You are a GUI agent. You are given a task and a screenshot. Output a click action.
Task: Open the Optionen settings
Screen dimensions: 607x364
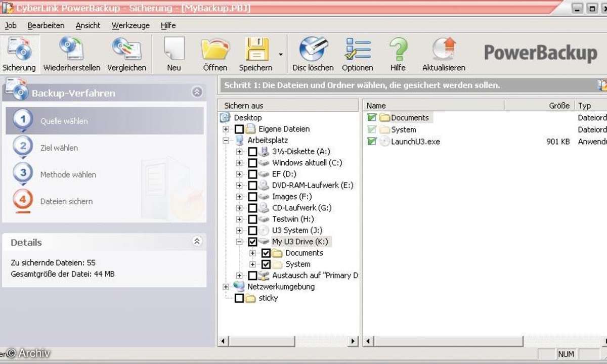pyautogui.click(x=358, y=54)
